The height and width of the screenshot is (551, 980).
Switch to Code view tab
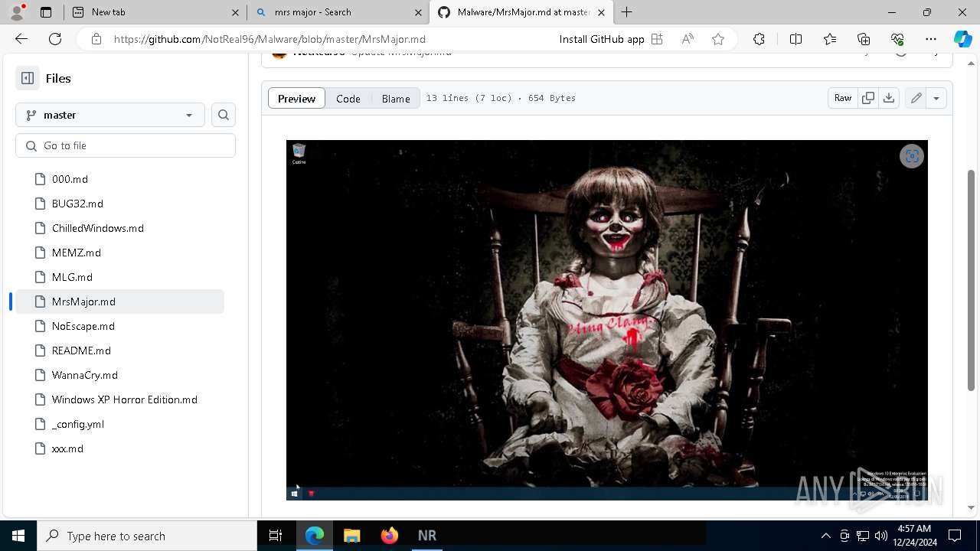348,98
